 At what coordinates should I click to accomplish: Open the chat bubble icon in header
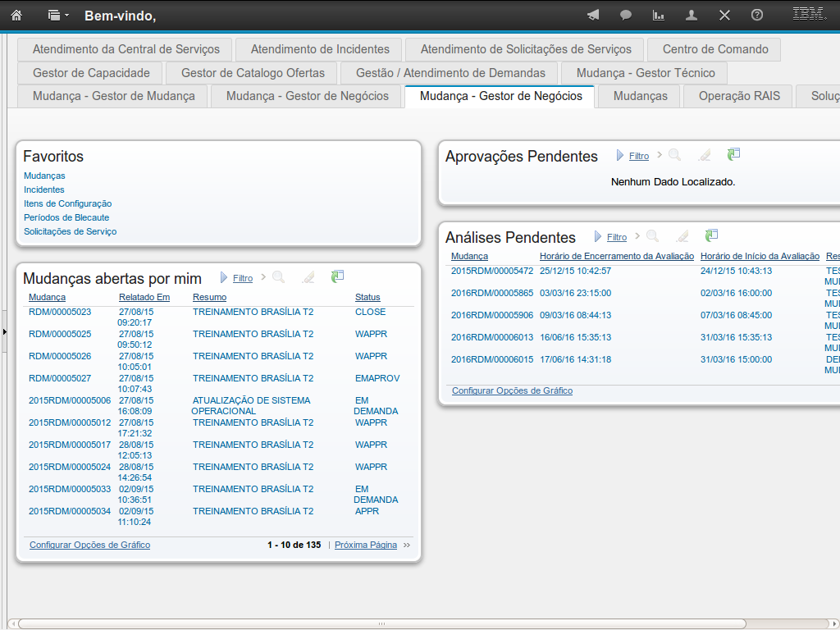tap(626, 15)
